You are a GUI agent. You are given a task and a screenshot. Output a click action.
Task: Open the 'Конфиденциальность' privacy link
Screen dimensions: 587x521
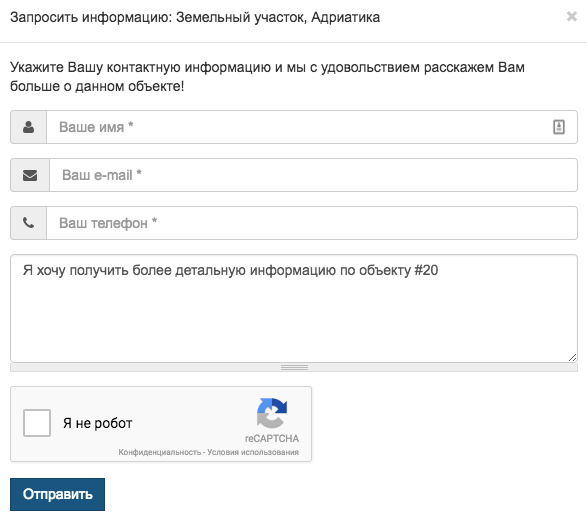[x=160, y=452]
